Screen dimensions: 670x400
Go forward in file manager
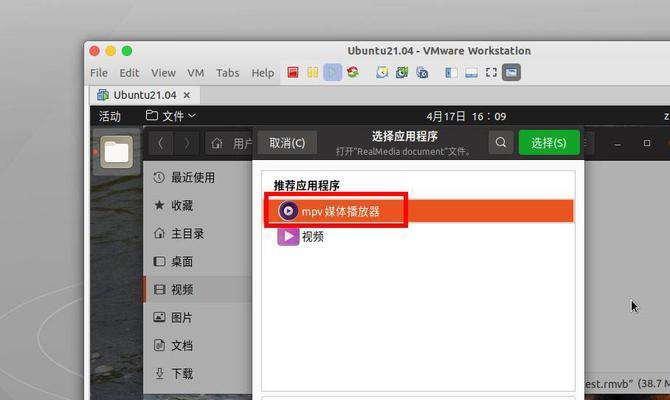[187, 143]
